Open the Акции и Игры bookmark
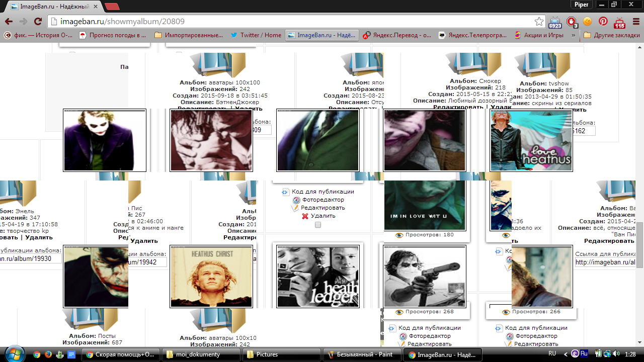Screen dimensions: 644x362 pyautogui.click(x=539, y=35)
